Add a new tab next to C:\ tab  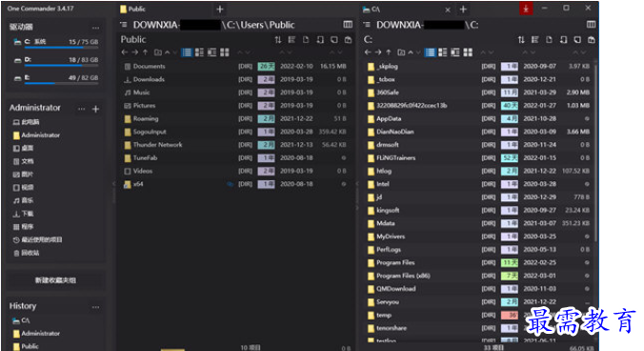(x=463, y=9)
